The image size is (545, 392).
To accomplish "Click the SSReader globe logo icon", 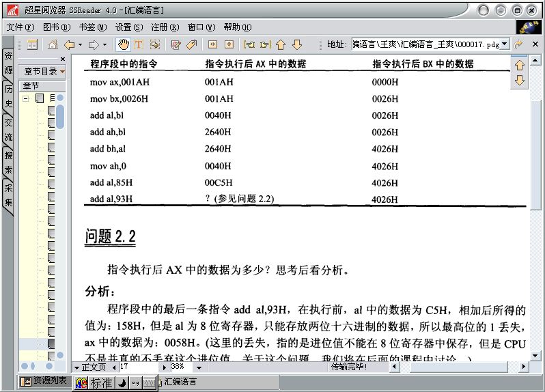I will [529, 27].
